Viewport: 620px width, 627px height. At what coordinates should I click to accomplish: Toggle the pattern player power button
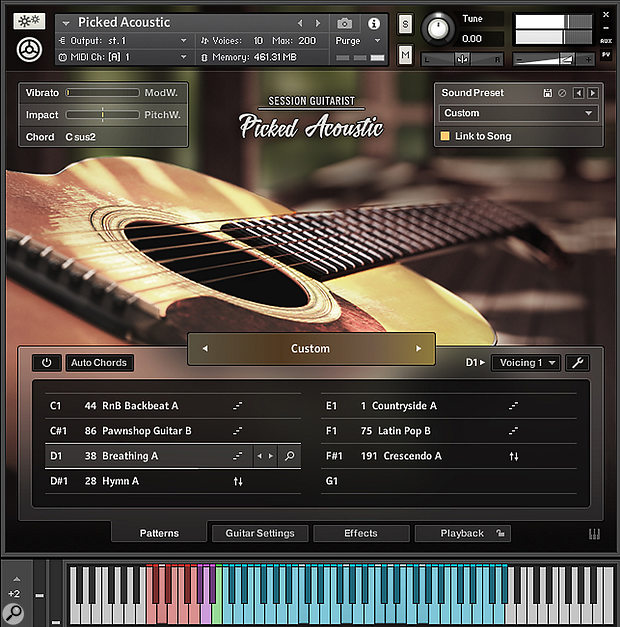[x=47, y=363]
